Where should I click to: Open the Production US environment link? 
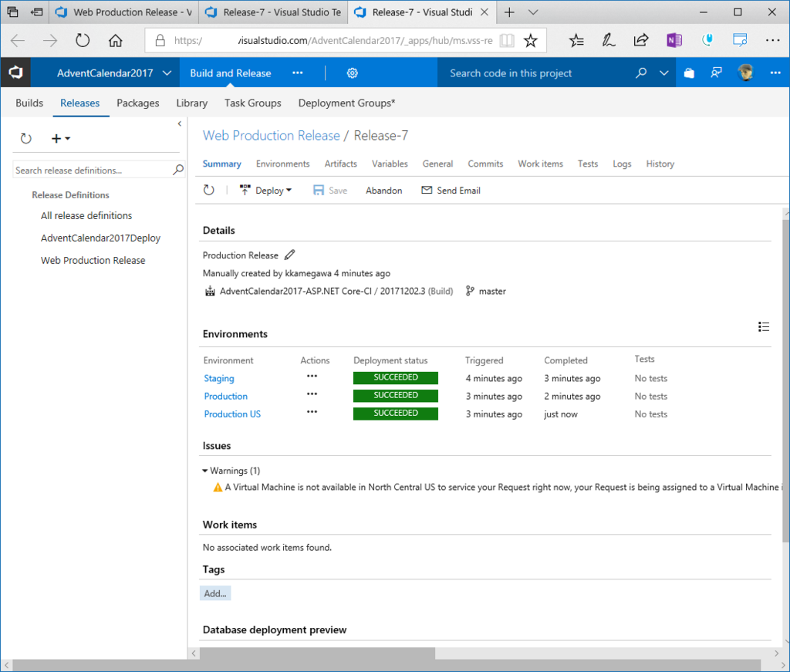pyautogui.click(x=232, y=414)
